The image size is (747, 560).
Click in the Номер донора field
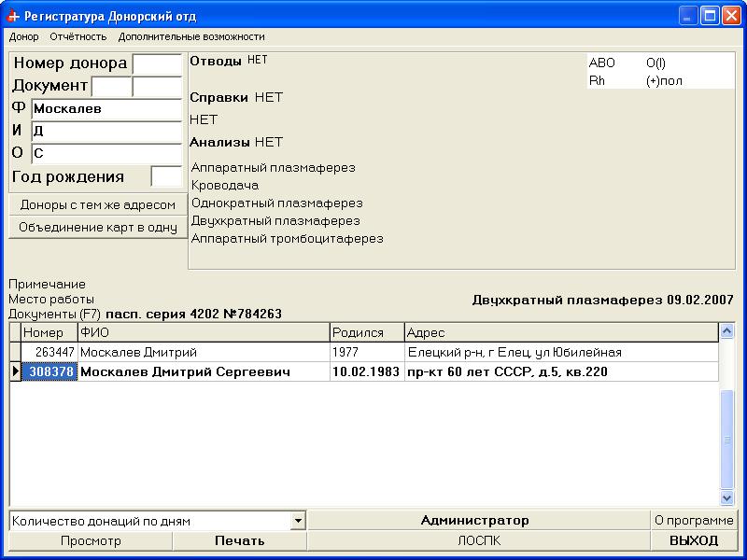[157, 64]
